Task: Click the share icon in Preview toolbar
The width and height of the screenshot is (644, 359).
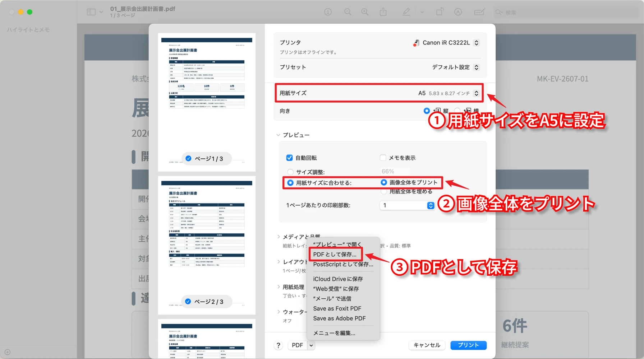Action: click(383, 12)
